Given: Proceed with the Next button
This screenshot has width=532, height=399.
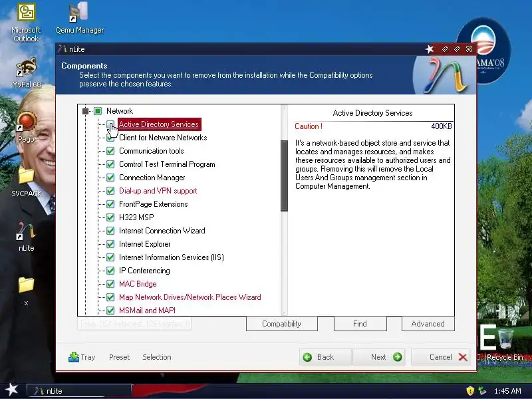Looking at the screenshot, I should 379,357.
